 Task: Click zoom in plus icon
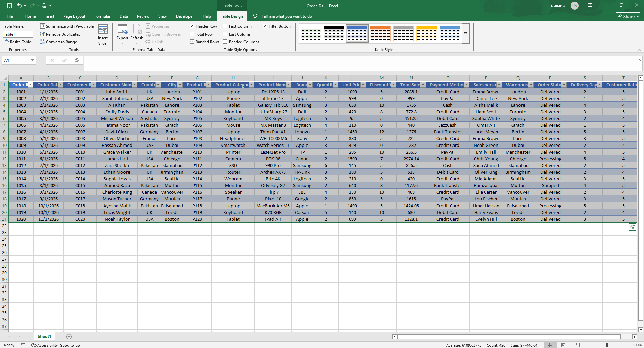point(627,345)
